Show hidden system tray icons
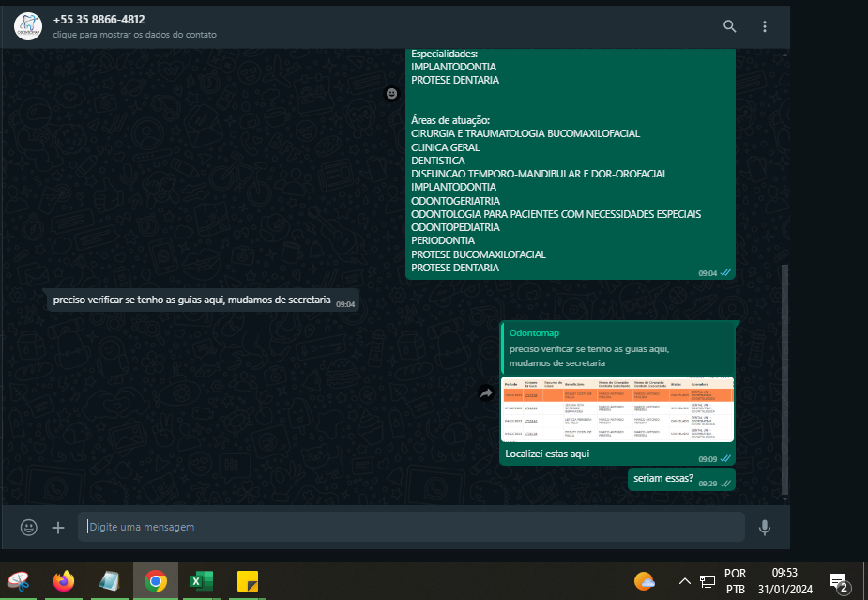868x600 pixels. click(x=684, y=582)
